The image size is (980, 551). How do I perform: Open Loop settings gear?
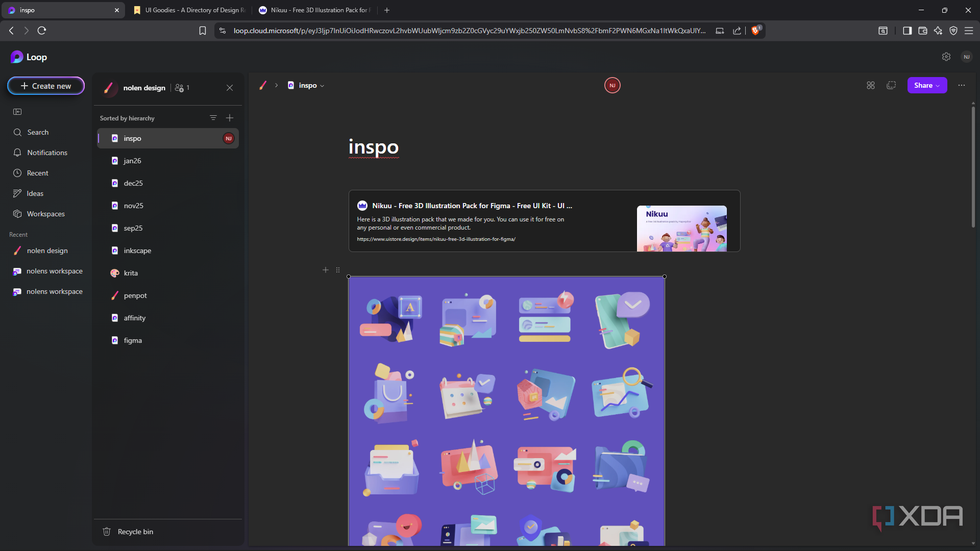tap(946, 57)
